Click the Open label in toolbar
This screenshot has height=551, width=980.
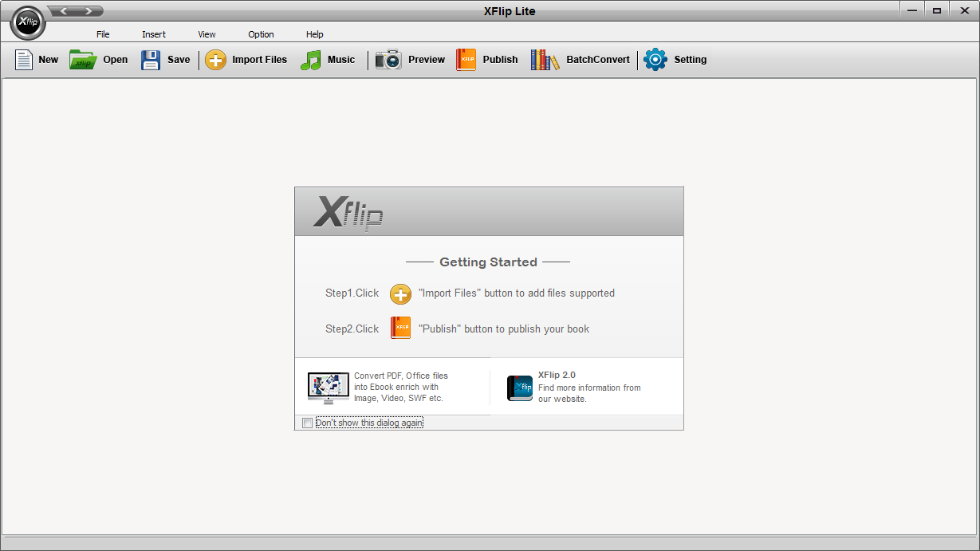tap(115, 60)
